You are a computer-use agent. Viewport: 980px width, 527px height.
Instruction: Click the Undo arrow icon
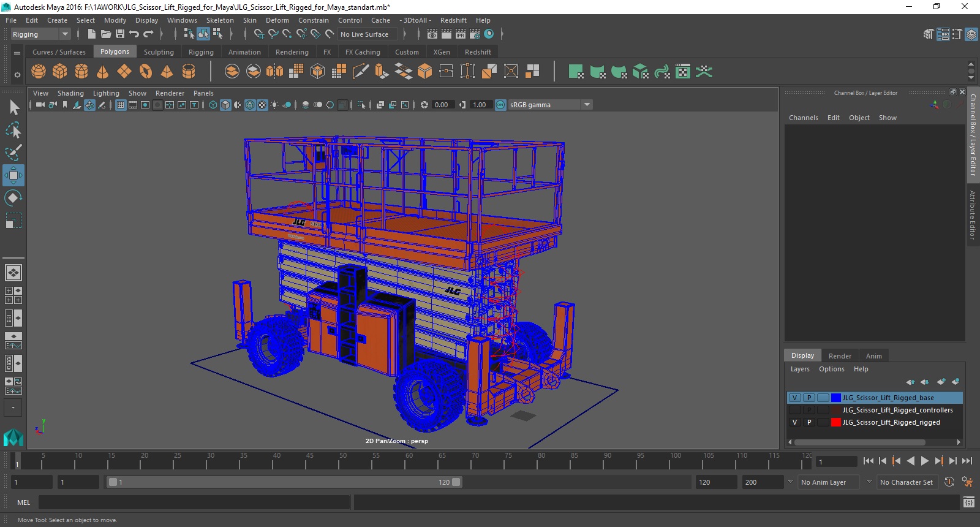click(x=134, y=34)
